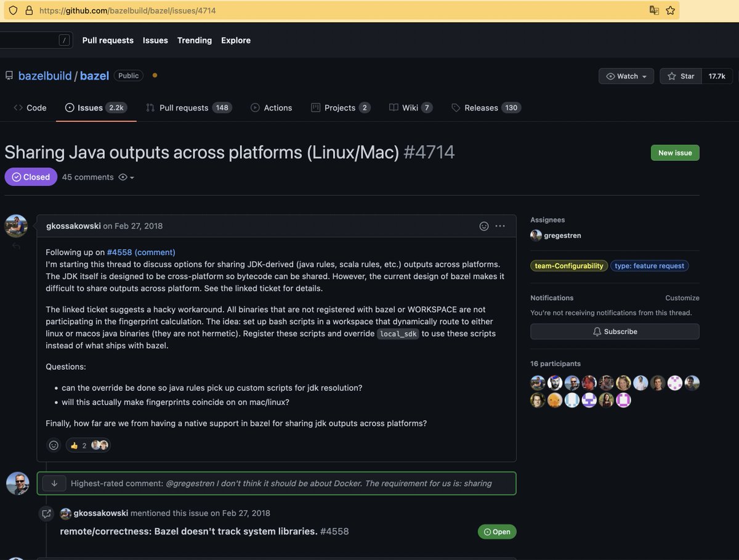Subscribe to this issue thread
This screenshot has height=560, width=739.
click(x=615, y=331)
